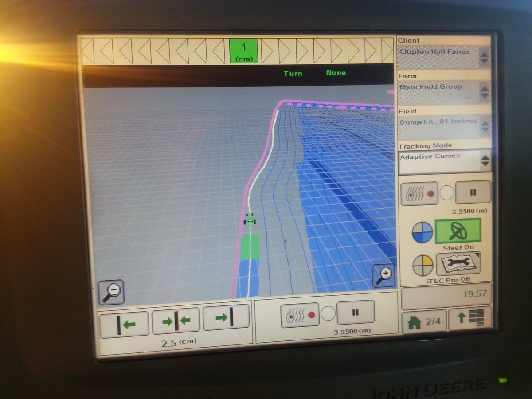Tap the right panel 3.9500 (m) spacing value

pyautogui.click(x=469, y=211)
